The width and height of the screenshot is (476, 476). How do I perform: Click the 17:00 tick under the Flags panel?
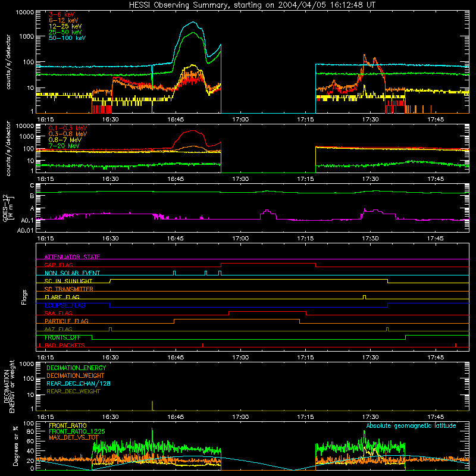(240, 358)
